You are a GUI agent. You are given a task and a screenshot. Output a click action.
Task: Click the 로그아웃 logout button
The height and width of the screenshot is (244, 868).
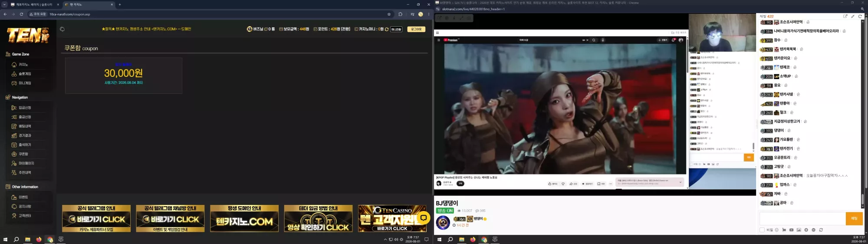coord(416,29)
